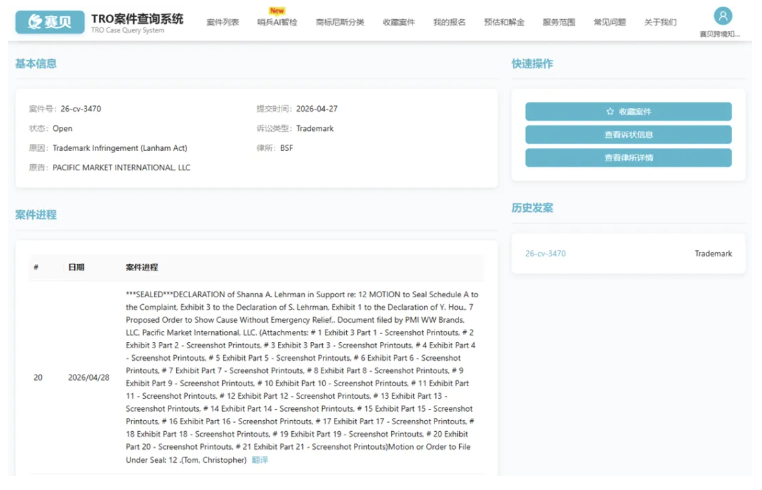Open the 案件列表 menu item
The image size is (762, 490).
222,22
